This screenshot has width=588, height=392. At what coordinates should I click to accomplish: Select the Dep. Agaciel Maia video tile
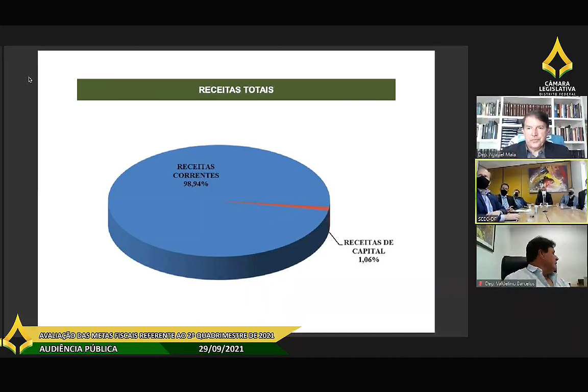531,127
